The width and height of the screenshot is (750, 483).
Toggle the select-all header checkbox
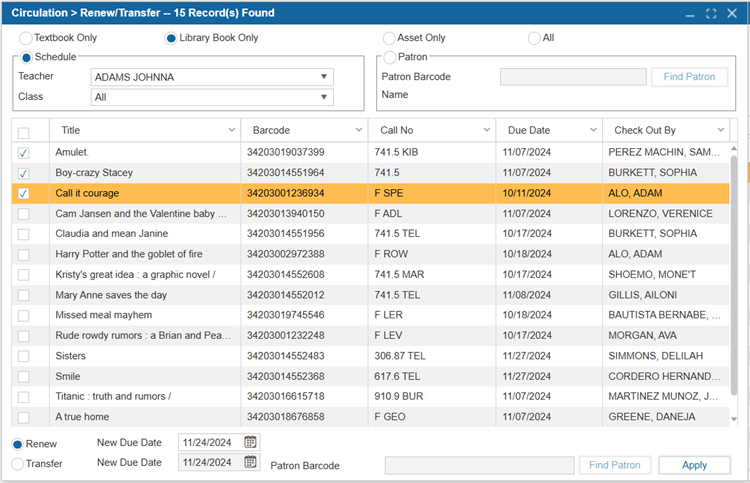click(23, 132)
